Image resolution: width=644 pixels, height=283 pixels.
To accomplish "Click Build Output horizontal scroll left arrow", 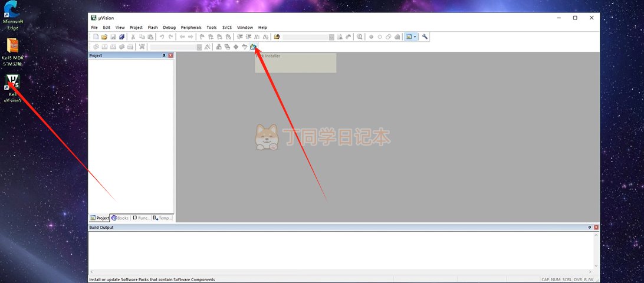I will (x=91, y=272).
